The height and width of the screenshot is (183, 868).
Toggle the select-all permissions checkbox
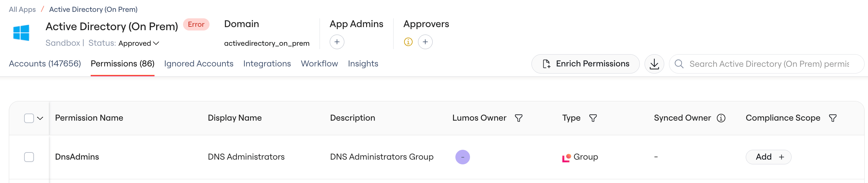[29, 118]
